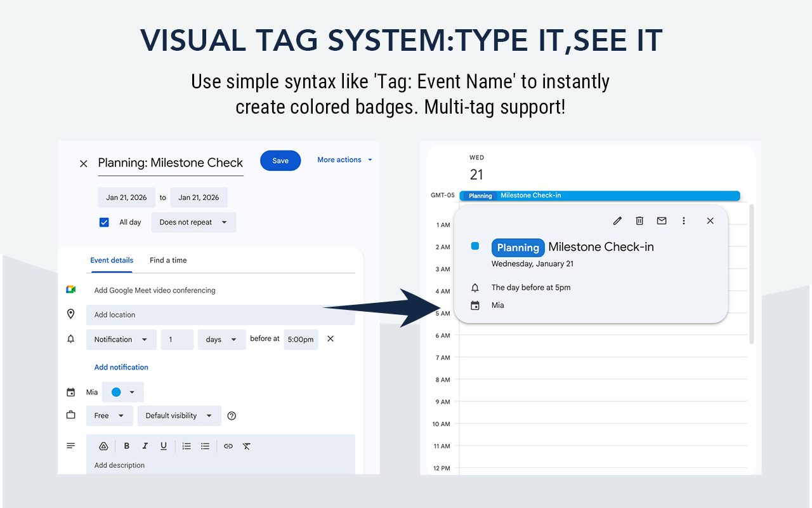
Task: Email guests via the envelope icon
Action: coord(662,220)
